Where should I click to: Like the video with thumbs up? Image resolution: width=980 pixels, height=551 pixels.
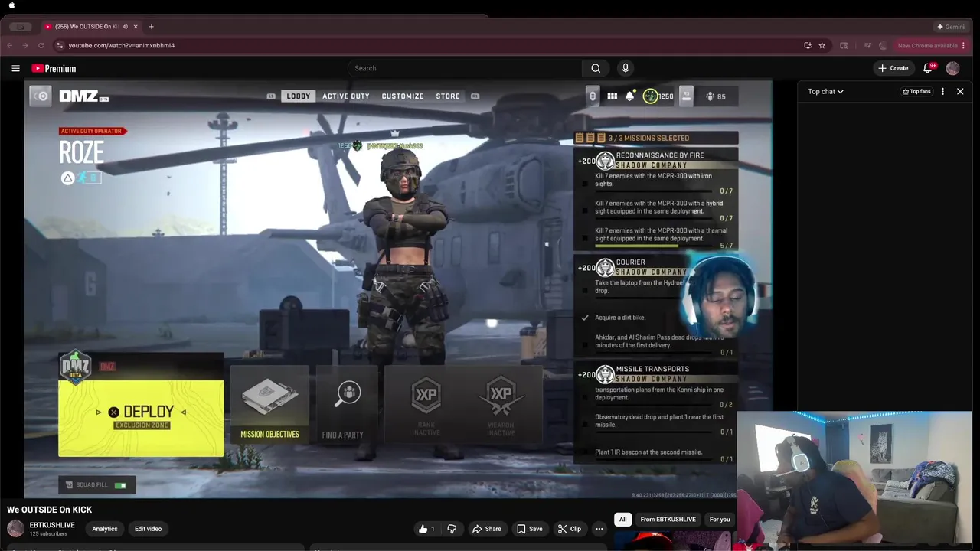point(426,529)
